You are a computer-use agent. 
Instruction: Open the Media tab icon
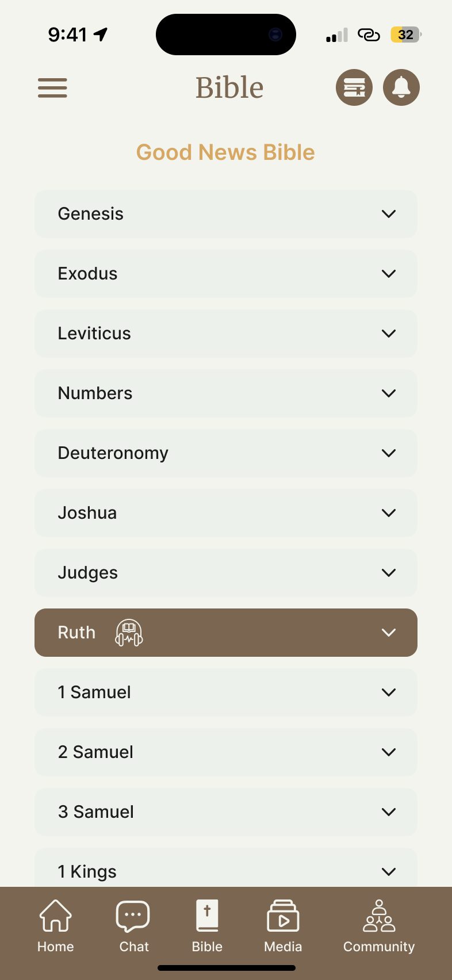283,916
